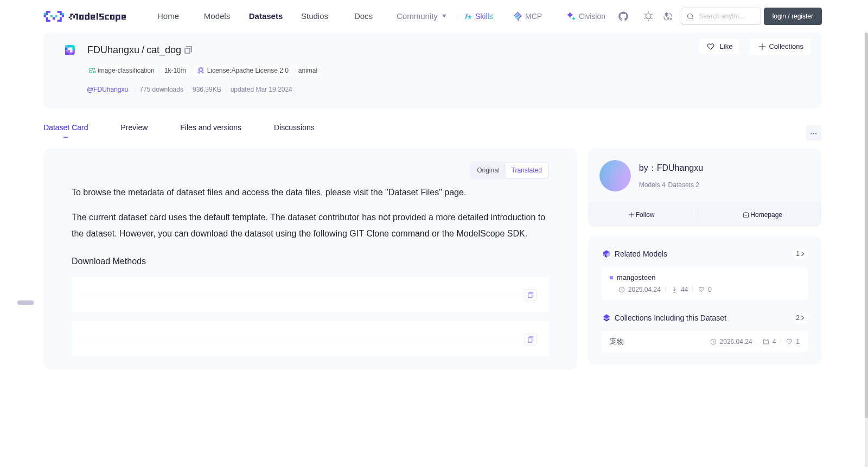Viewport: 868px width, 467px height.
Task: Click the Skills icon in navigation
Action: 468,16
